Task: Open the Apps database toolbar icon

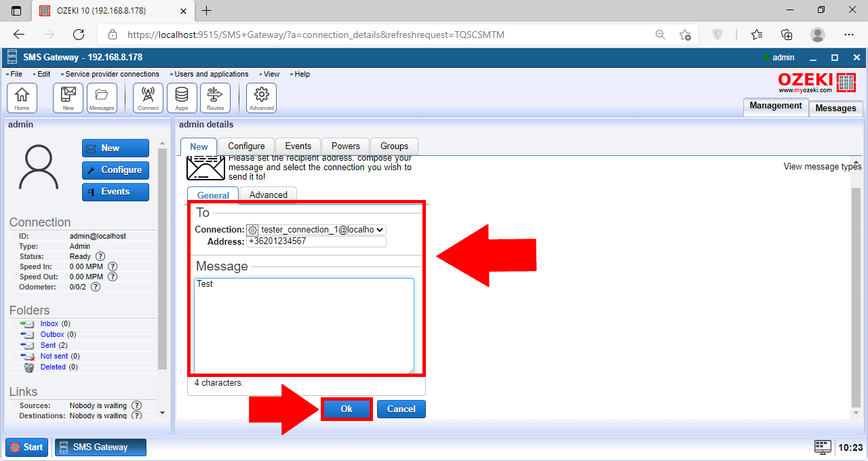Action: point(182,98)
